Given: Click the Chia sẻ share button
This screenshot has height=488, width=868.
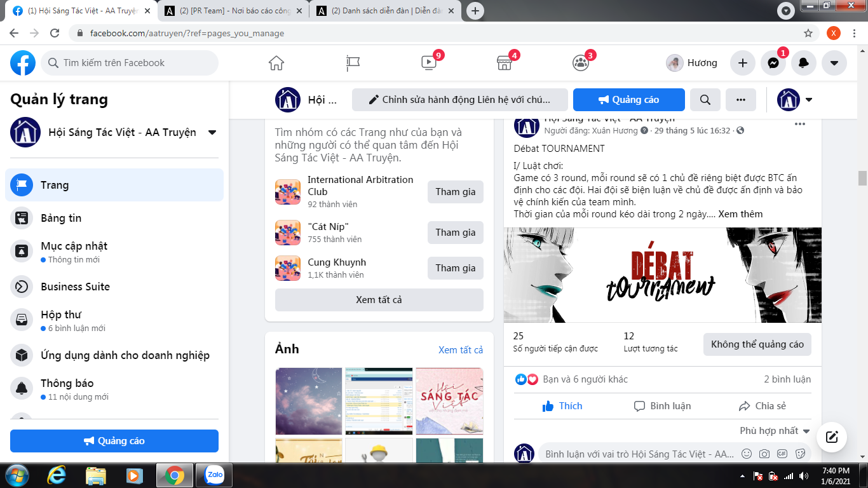Looking at the screenshot, I should [x=763, y=406].
